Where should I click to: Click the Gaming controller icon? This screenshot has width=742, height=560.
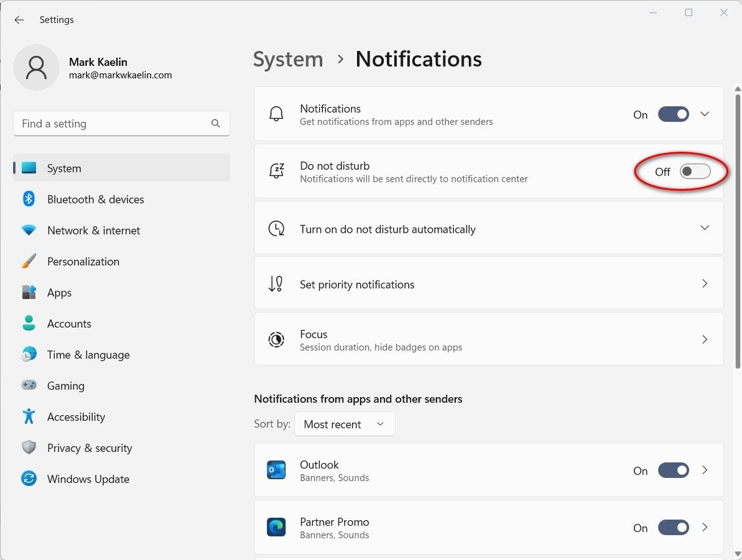(29, 385)
